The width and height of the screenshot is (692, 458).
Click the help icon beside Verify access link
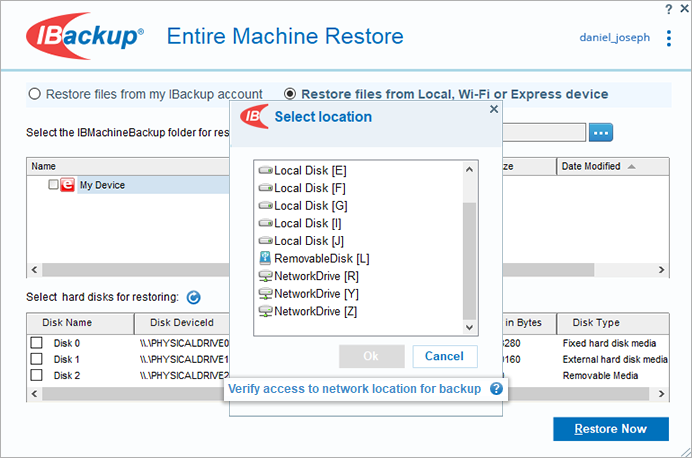click(x=496, y=389)
